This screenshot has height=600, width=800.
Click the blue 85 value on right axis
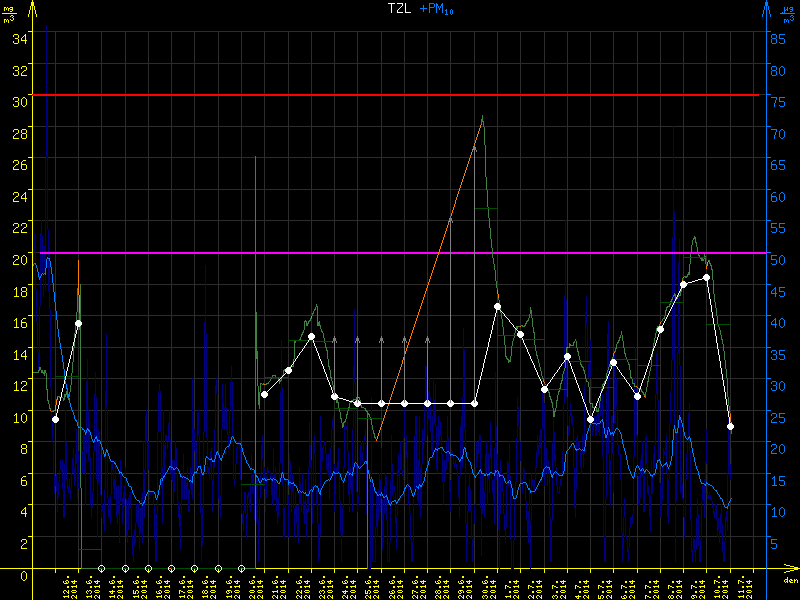[x=774, y=39]
